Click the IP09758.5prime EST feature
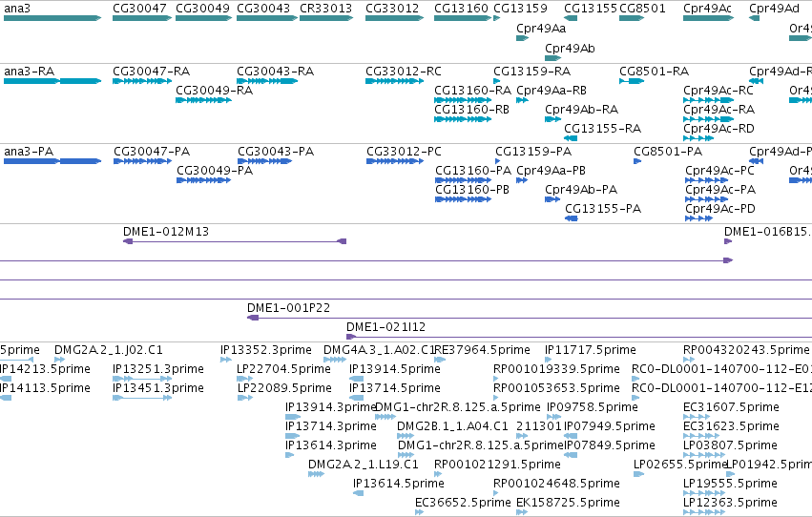This screenshot has height=517, width=812. pyautogui.click(x=553, y=417)
